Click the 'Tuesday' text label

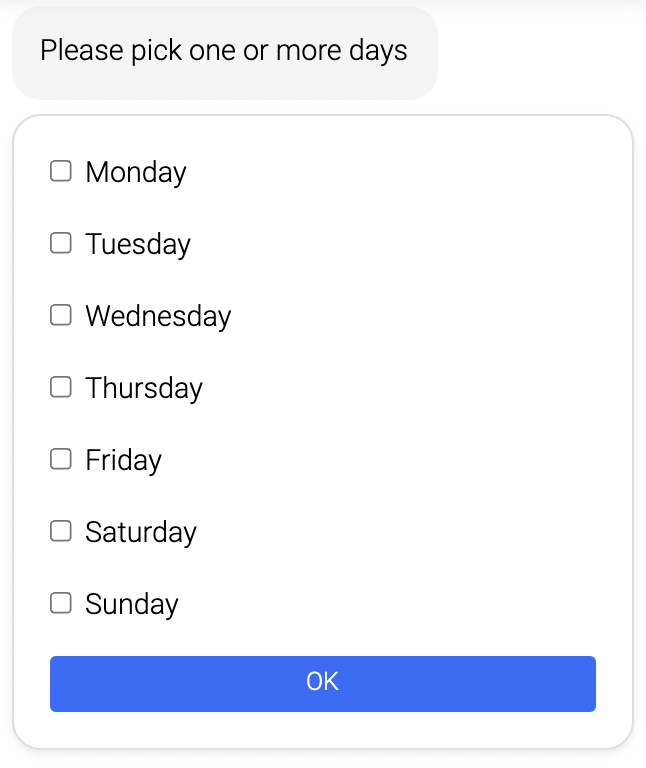coord(138,244)
